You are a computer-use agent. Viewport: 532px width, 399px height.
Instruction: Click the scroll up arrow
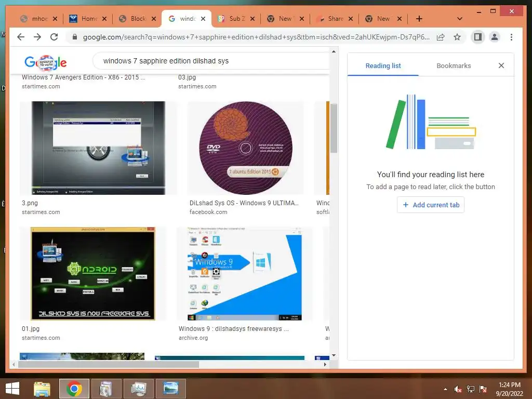pyautogui.click(x=334, y=51)
